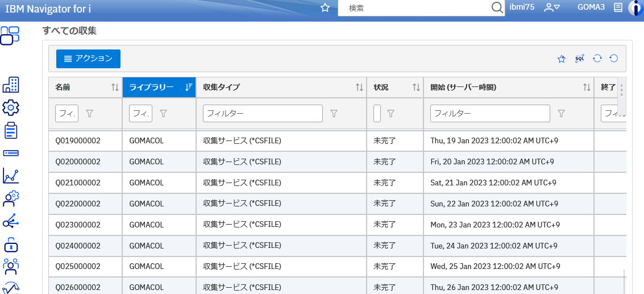
Task: Click the funnel icon under 名前 column
Action: point(90,114)
